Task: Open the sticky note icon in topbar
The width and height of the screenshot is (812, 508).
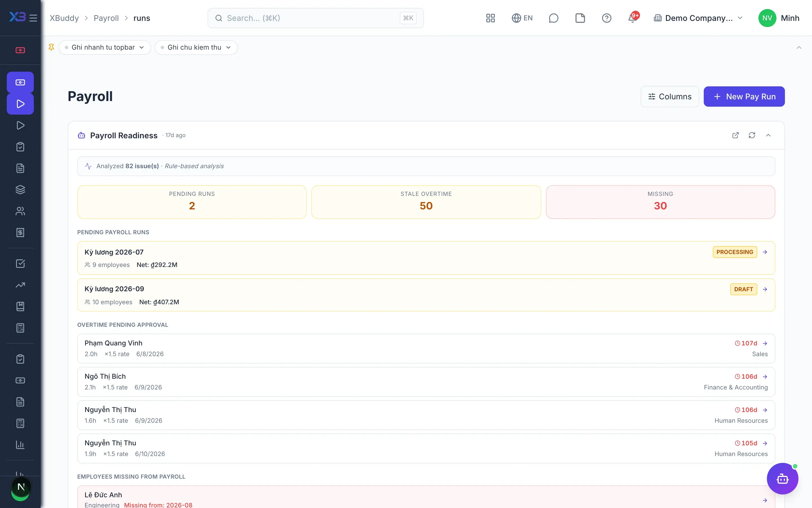Action: coord(580,18)
